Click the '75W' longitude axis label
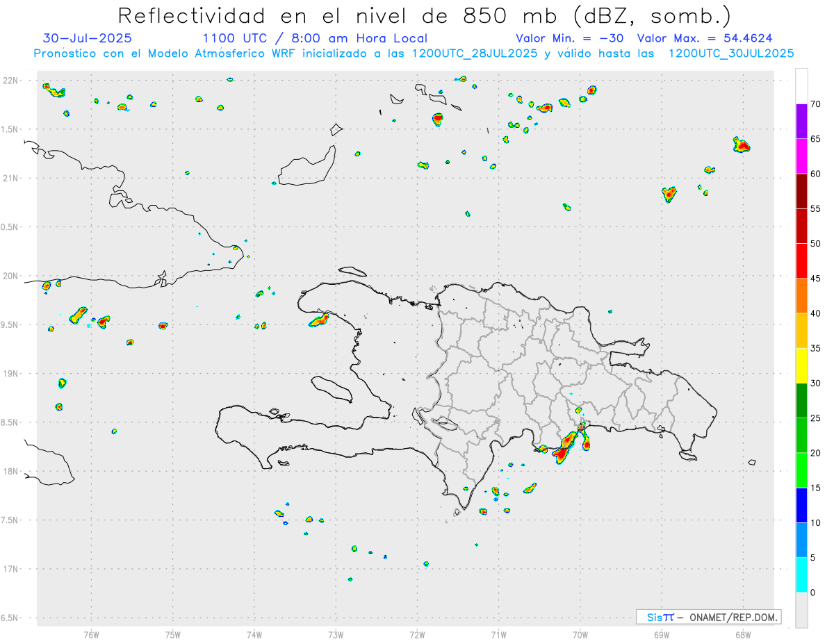Image resolution: width=834 pixels, height=644 pixels. (173, 634)
